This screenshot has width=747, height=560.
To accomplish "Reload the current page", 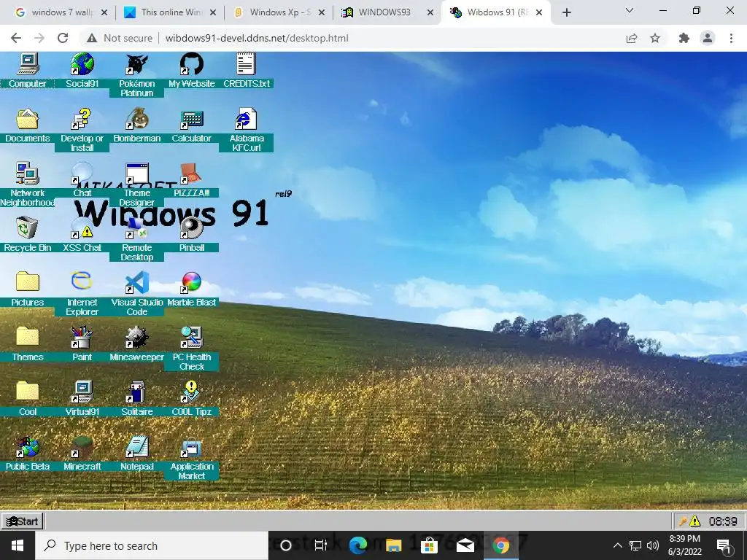I will click(63, 38).
